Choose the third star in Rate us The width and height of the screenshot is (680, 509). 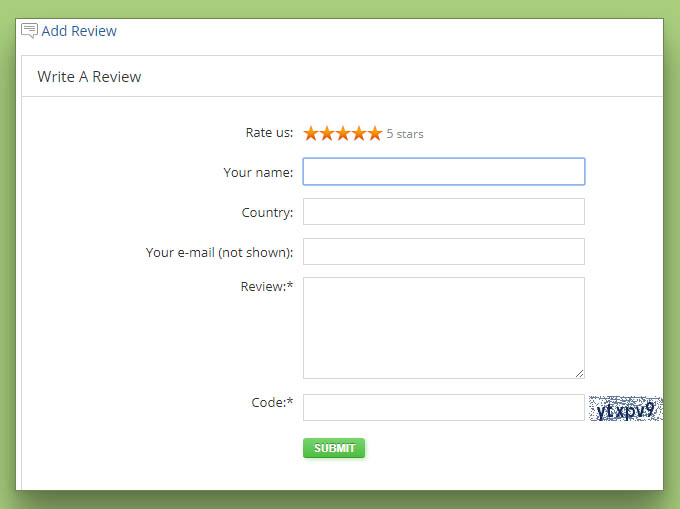pos(343,133)
